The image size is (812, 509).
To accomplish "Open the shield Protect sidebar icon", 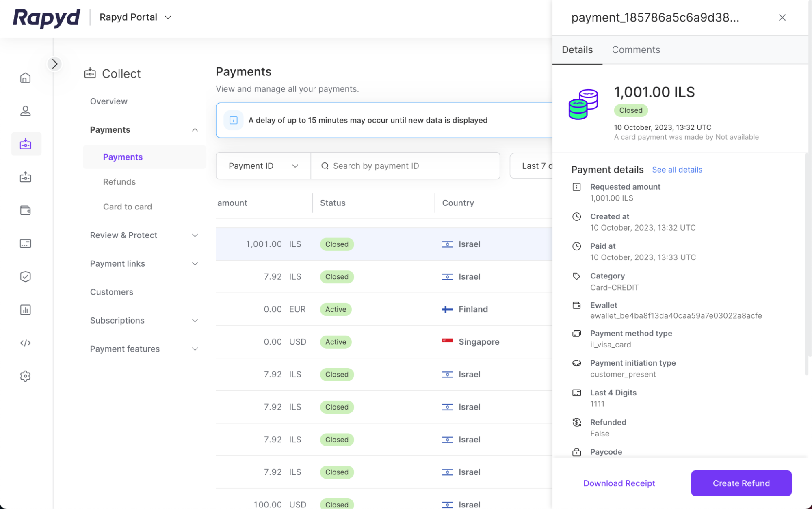I will pos(25,276).
